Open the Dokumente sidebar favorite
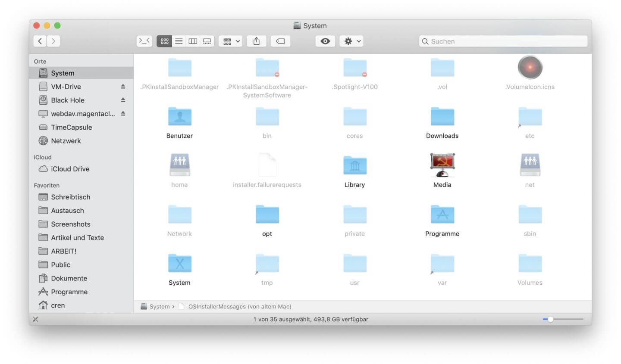 pos(82,278)
